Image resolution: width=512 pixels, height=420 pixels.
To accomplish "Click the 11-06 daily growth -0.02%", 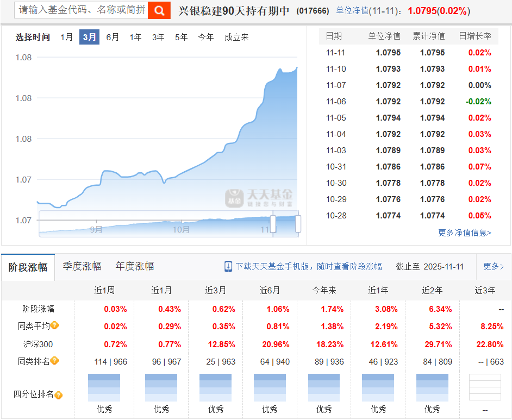I will (478, 102).
